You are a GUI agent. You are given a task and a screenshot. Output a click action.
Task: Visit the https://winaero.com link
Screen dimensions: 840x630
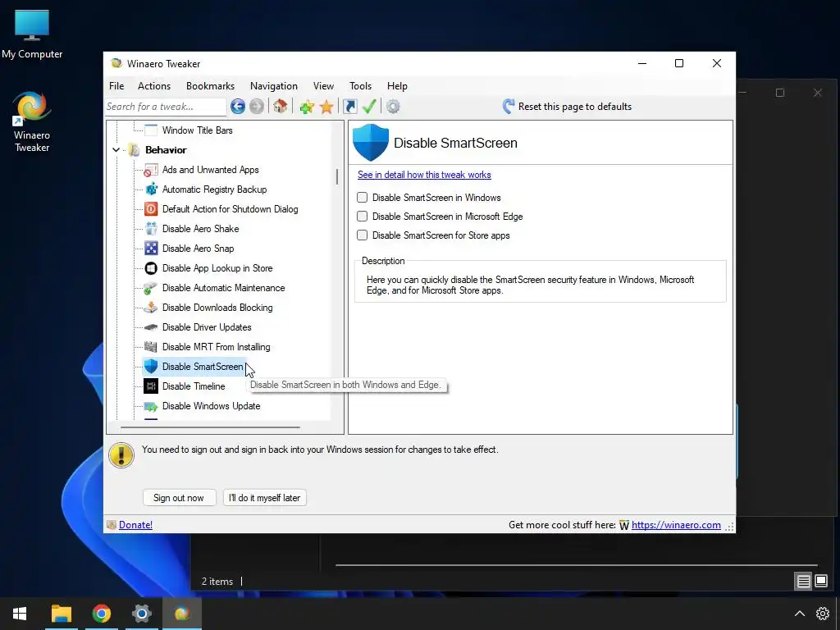pos(676,525)
